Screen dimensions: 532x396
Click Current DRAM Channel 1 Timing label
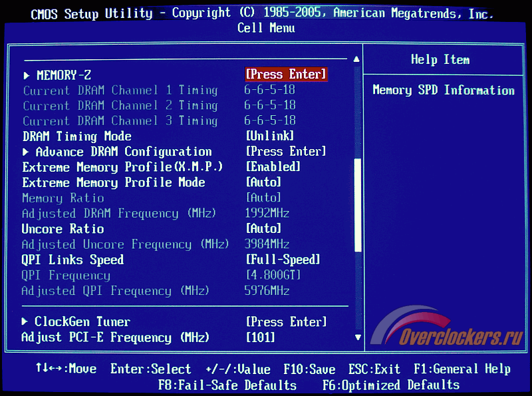point(120,91)
